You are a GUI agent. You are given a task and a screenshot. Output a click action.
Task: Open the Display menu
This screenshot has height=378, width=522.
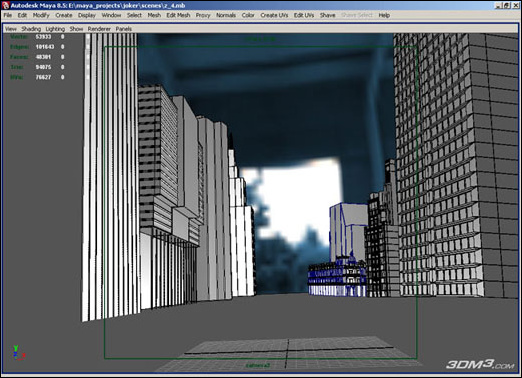point(87,15)
